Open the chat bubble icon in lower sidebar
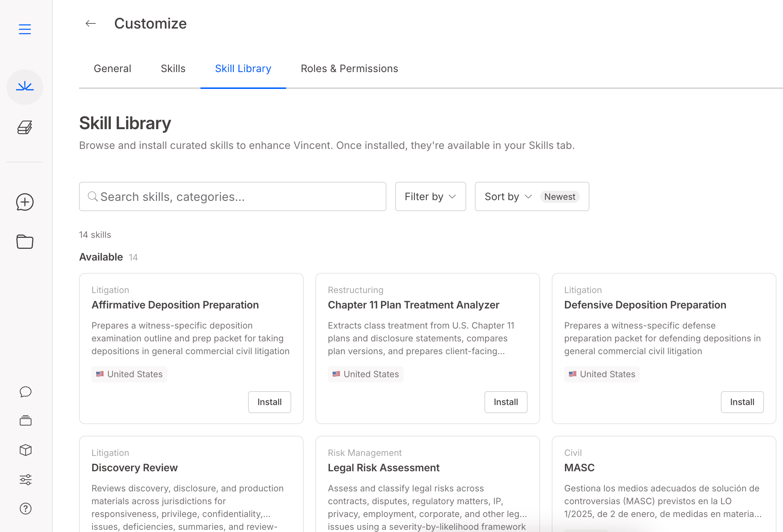 [x=25, y=392]
